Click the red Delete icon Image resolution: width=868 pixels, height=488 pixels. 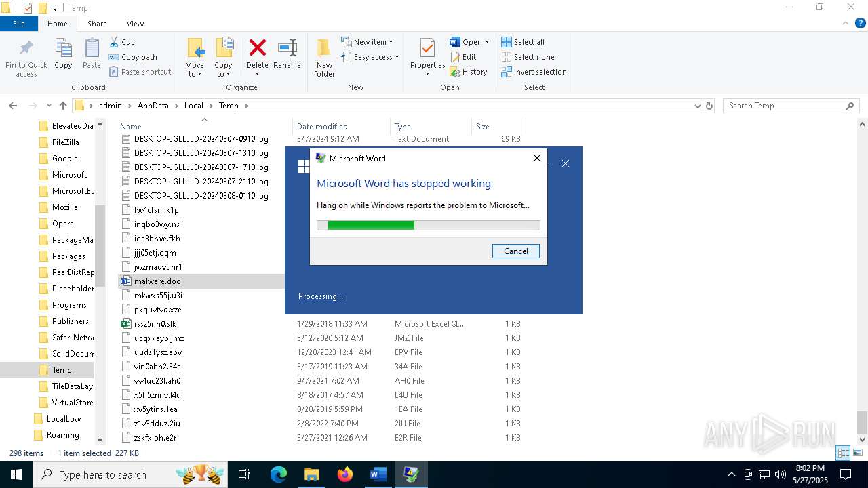(x=257, y=49)
